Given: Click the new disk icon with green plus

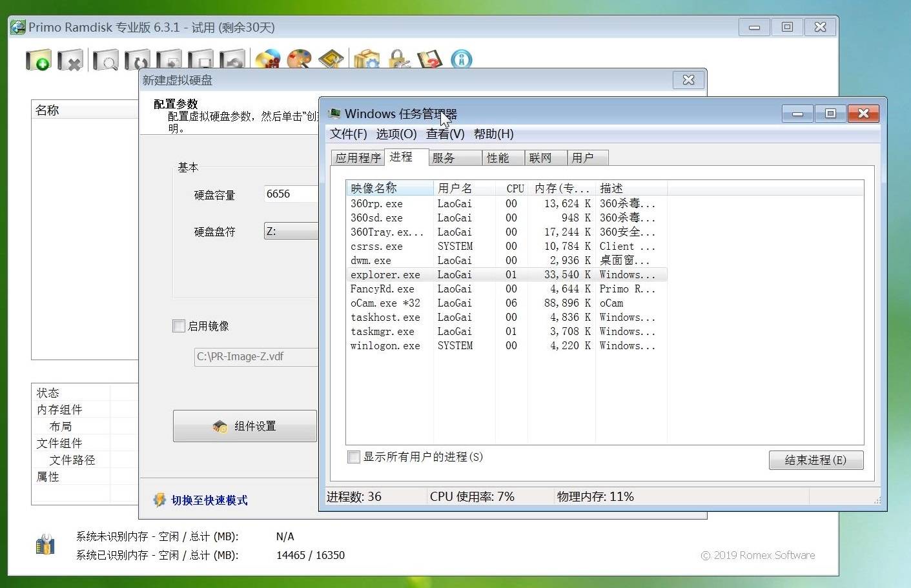Looking at the screenshot, I should [39, 59].
